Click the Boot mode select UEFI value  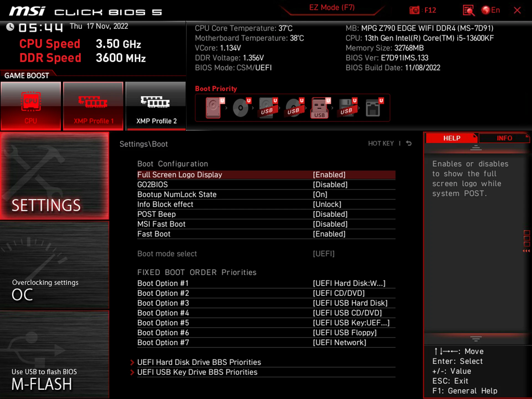(x=324, y=254)
